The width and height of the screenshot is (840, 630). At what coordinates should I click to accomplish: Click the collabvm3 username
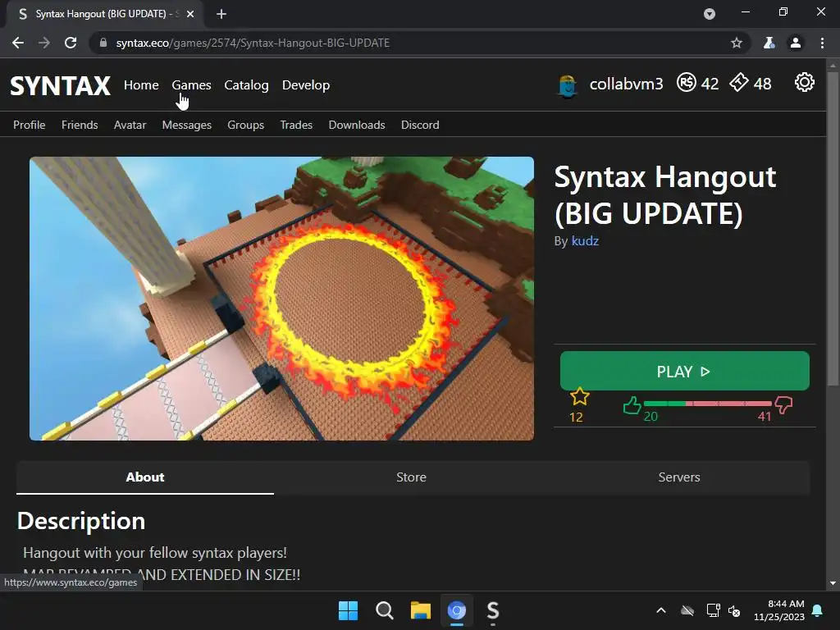[x=626, y=84]
